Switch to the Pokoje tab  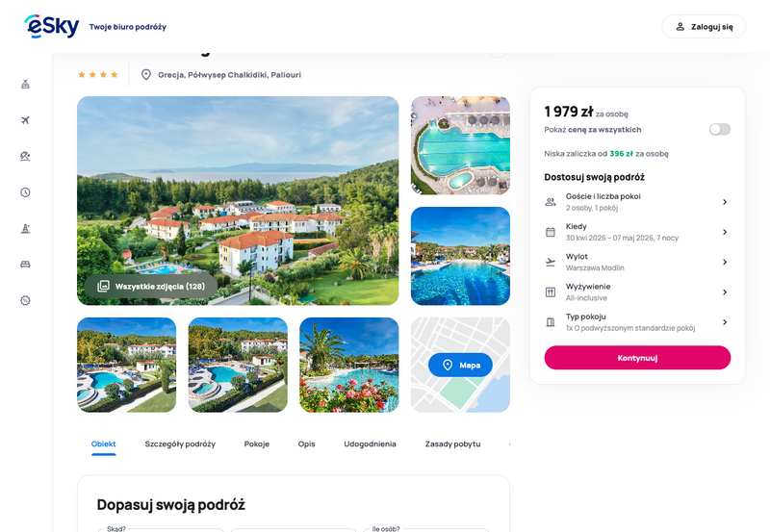(257, 443)
